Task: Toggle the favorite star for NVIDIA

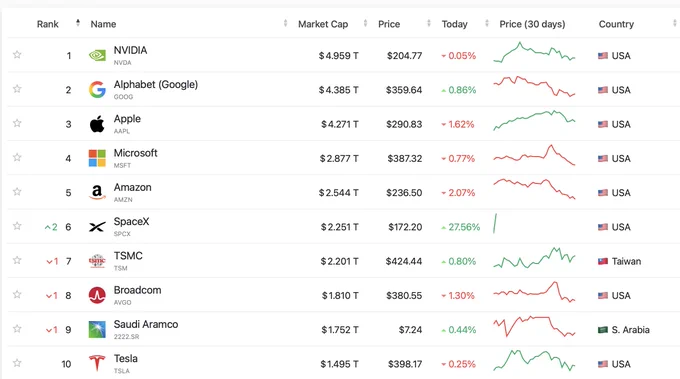Action: (17, 55)
